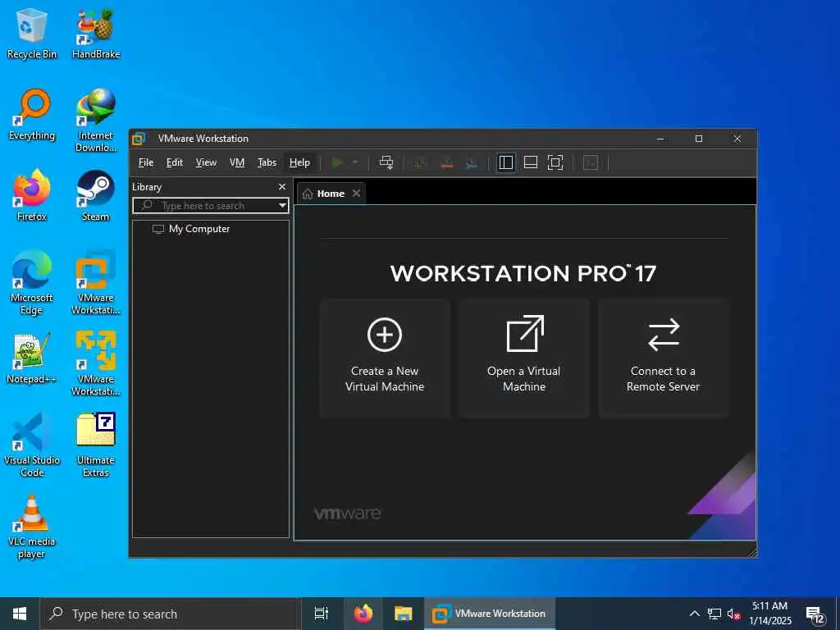Open Firefox from the taskbar

[x=363, y=614]
